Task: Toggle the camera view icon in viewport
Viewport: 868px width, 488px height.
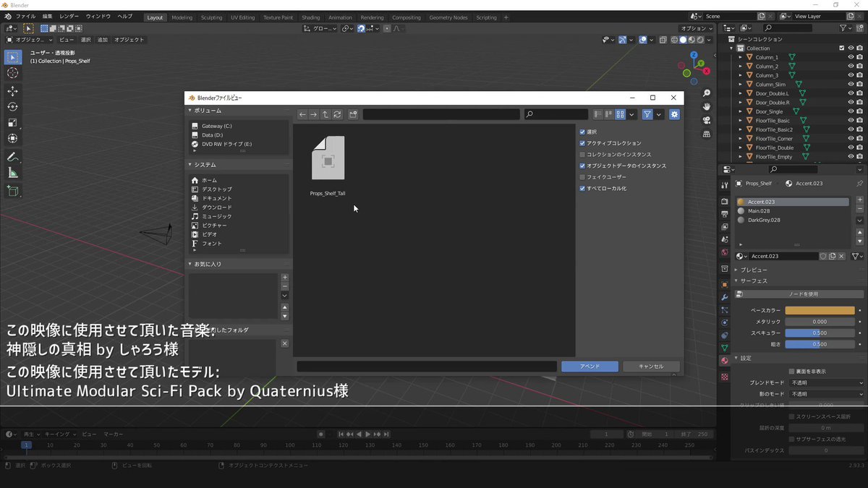Action: 707,121
